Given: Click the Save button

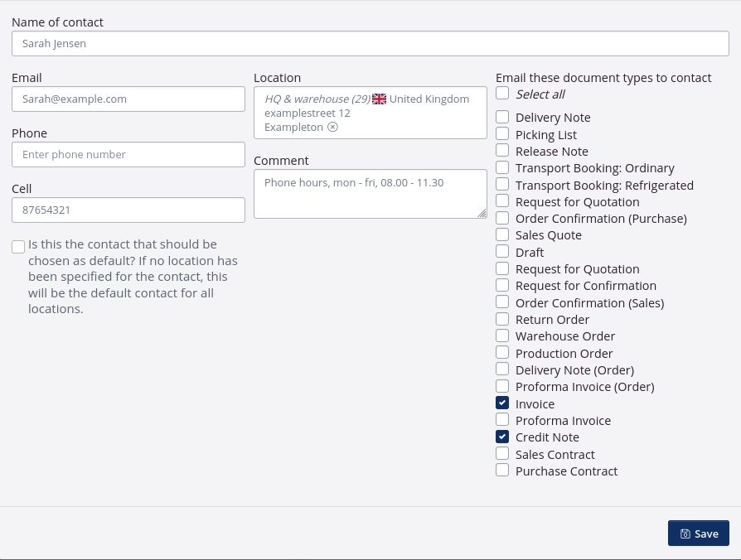Looking at the screenshot, I should tap(698, 533).
